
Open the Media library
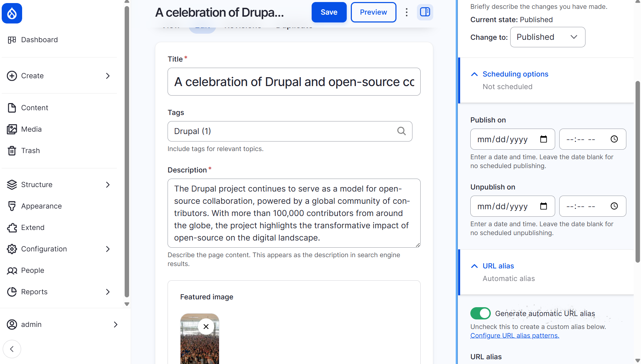(x=31, y=129)
